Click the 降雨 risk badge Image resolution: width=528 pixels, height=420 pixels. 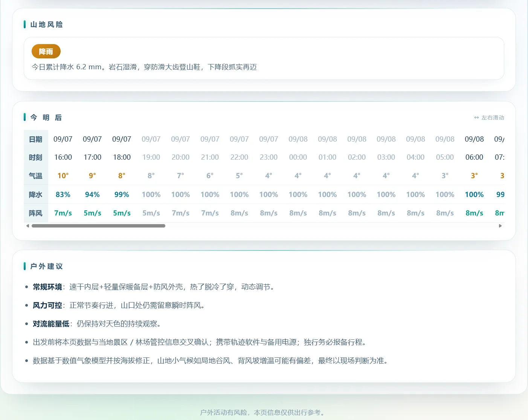click(x=46, y=52)
